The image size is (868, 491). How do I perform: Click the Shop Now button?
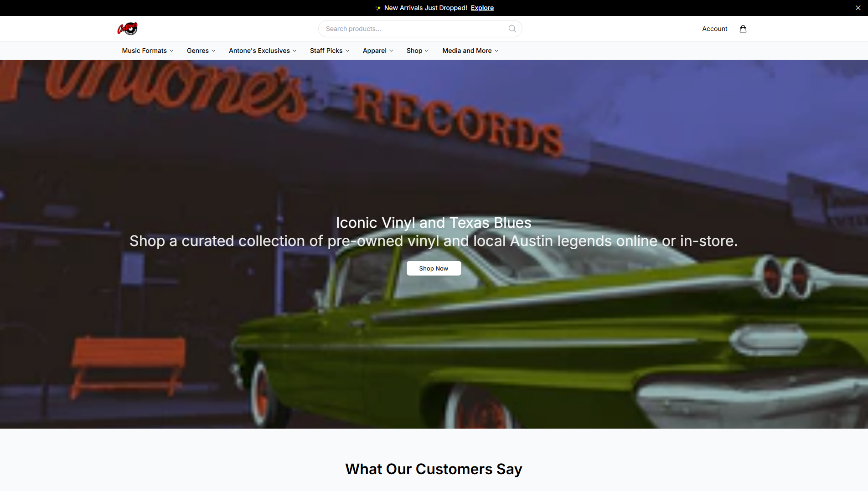click(434, 268)
